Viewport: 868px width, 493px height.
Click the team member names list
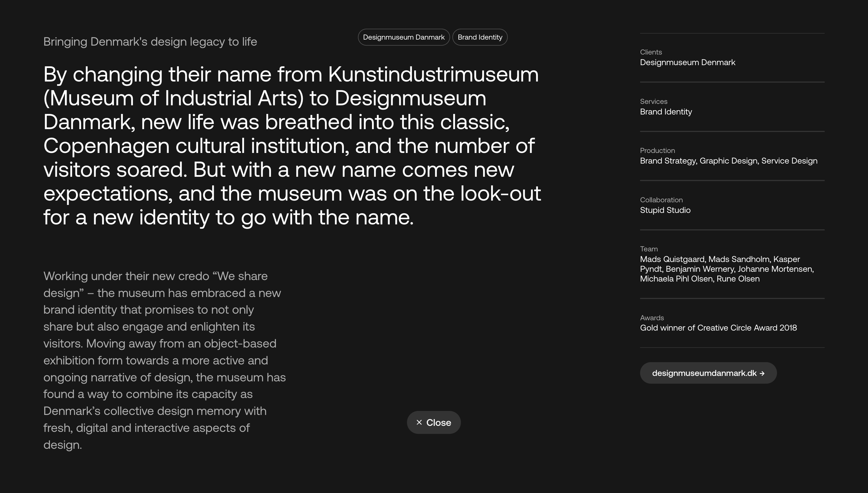pos(726,269)
